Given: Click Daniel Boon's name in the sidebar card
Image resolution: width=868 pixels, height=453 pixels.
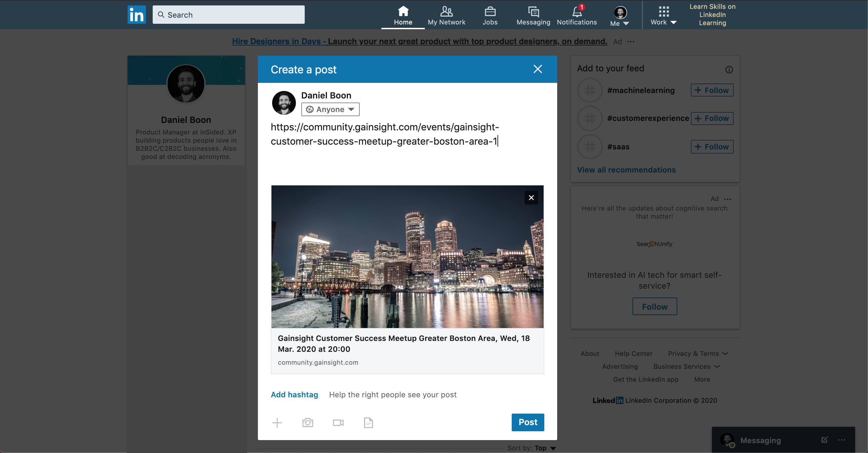Looking at the screenshot, I should pyautogui.click(x=186, y=120).
